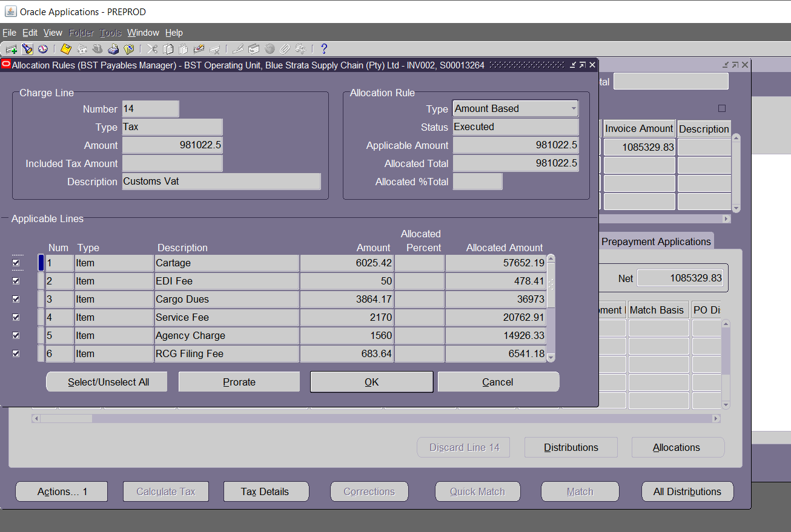Confirm allocation with OK button
This screenshot has height=532, width=791.
click(372, 382)
